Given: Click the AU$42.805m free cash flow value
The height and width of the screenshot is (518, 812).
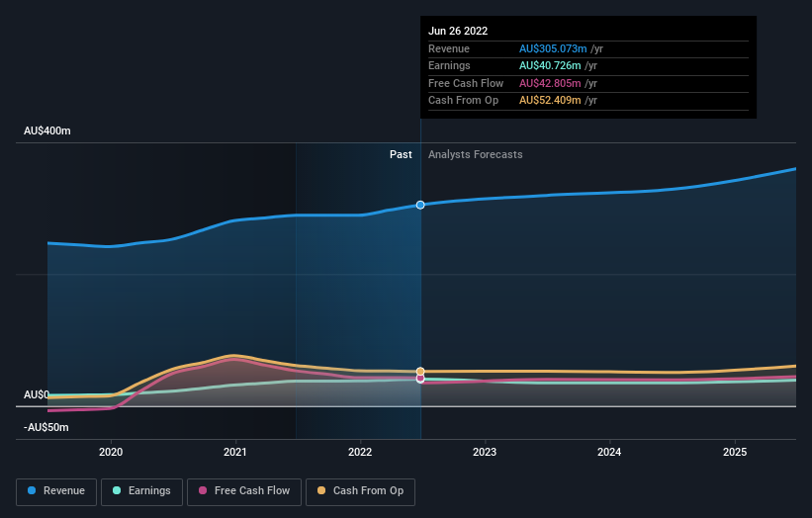Looking at the screenshot, I should [550, 83].
